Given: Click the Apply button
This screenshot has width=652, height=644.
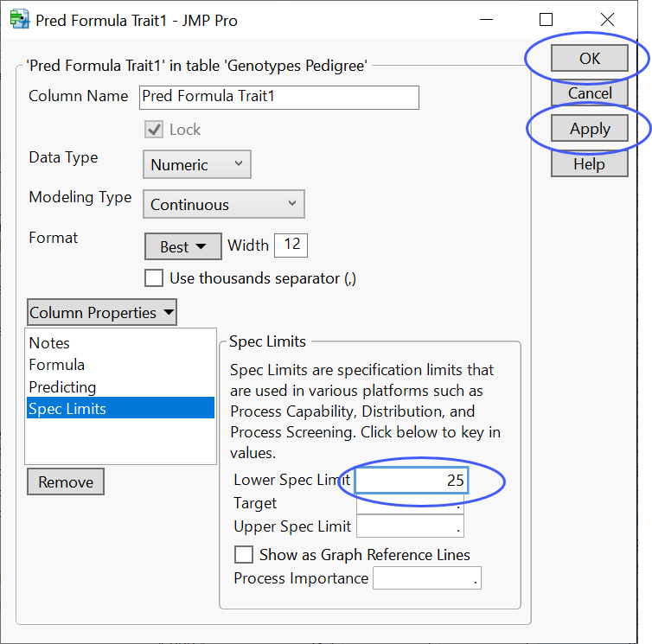Looking at the screenshot, I should click(590, 129).
